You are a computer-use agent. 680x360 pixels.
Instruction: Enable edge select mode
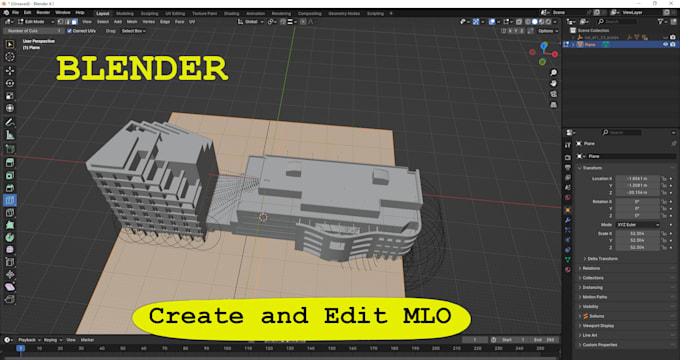tap(68, 22)
